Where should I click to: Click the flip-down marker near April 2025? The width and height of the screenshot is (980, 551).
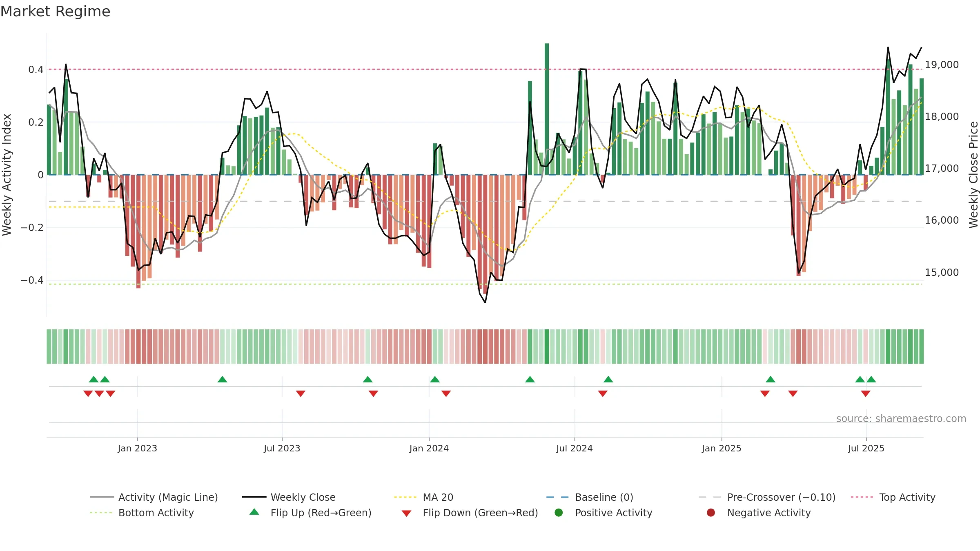click(793, 393)
